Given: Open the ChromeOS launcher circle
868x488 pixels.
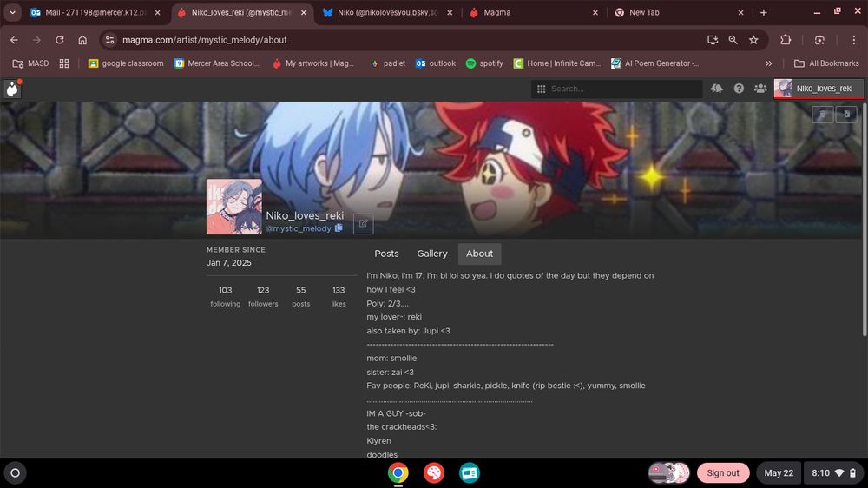Looking at the screenshot, I should click(x=16, y=473).
